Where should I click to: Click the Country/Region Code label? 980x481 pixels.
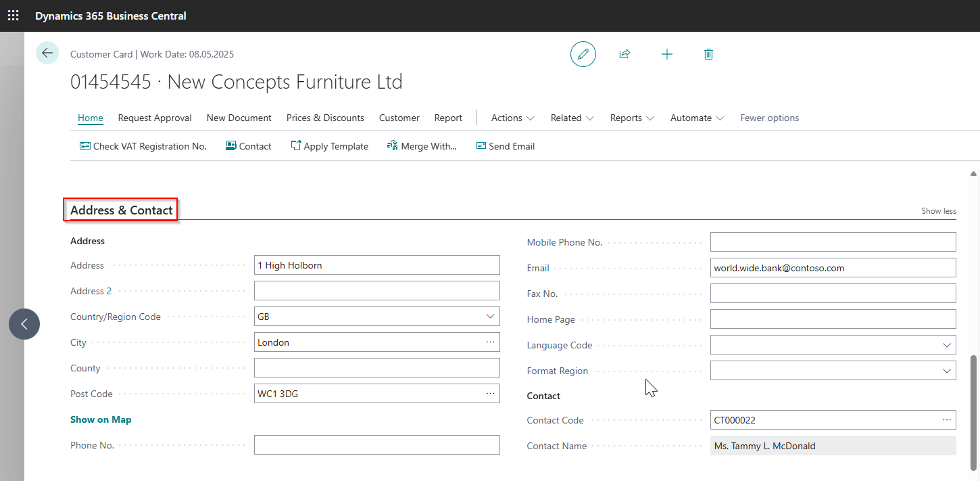(116, 317)
